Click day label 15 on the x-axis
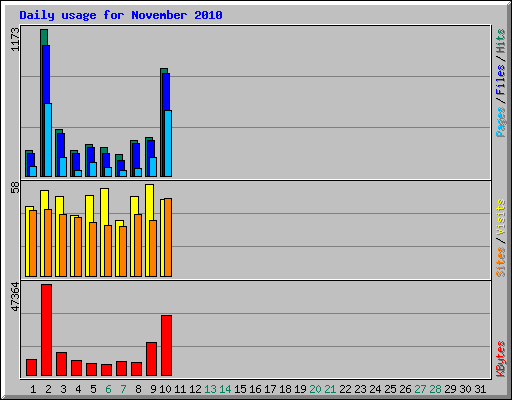Viewport: 512px width, 400px height. [x=240, y=389]
